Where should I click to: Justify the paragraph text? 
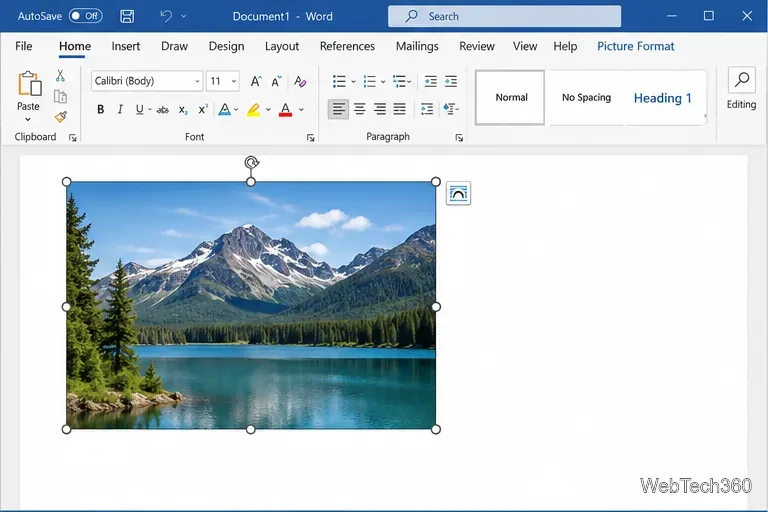pyautogui.click(x=400, y=109)
